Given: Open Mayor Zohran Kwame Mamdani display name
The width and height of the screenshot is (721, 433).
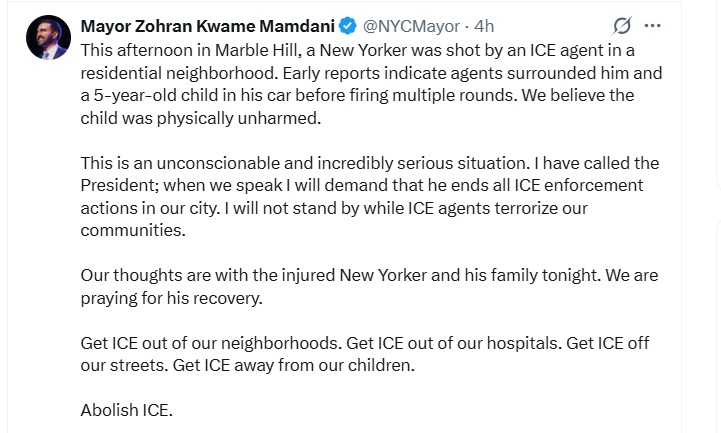Looking at the screenshot, I should click(x=207, y=26).
